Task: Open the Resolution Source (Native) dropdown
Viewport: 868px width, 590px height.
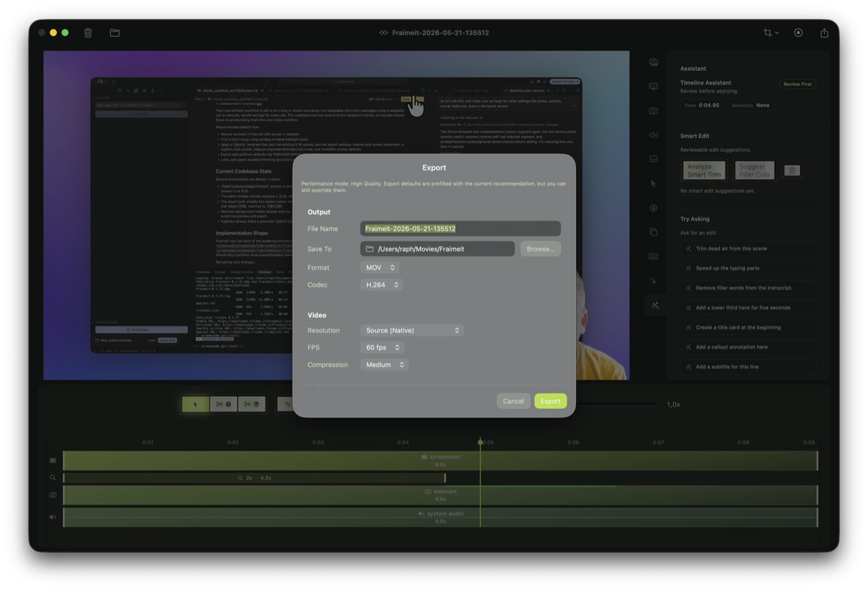Action: coord(412,330)
